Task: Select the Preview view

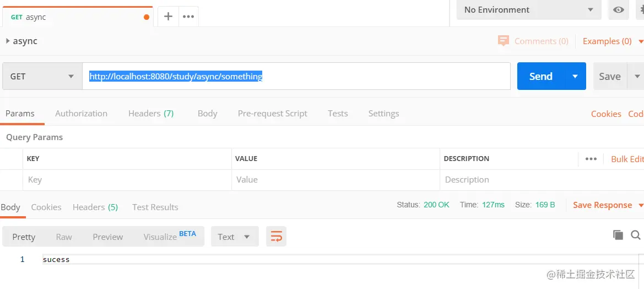Action: coord(107,237)
